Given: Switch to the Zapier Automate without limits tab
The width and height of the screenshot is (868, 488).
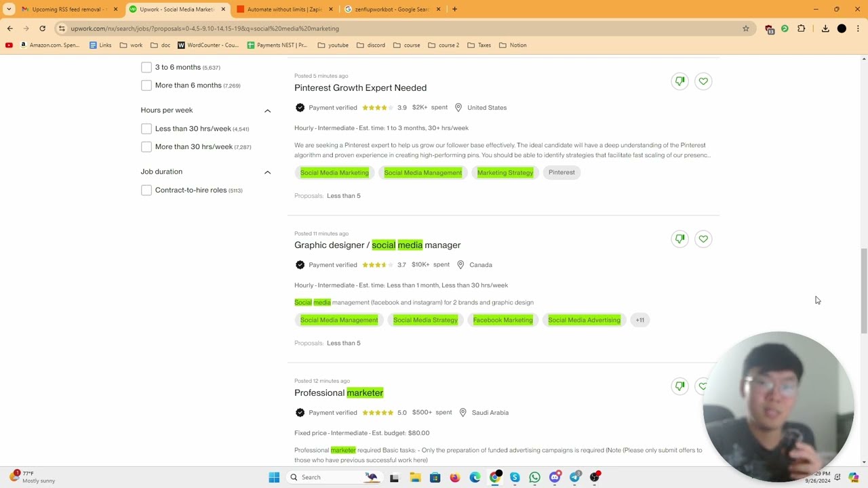Looking at the screenshot, I should point(284,9).
